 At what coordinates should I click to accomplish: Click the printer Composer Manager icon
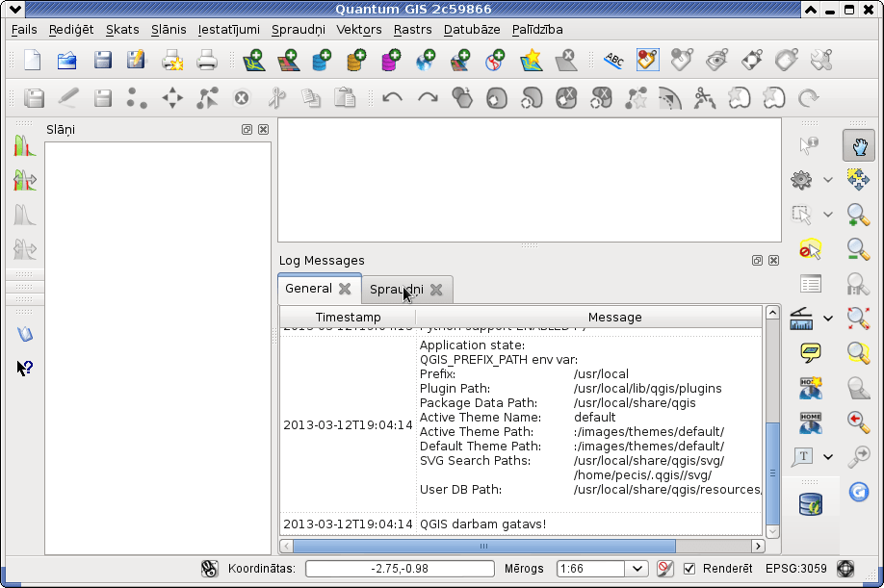(206, 60)
